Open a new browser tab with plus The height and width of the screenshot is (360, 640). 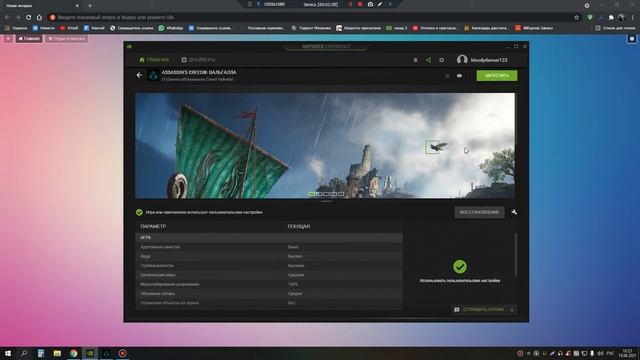click(90, 6)
